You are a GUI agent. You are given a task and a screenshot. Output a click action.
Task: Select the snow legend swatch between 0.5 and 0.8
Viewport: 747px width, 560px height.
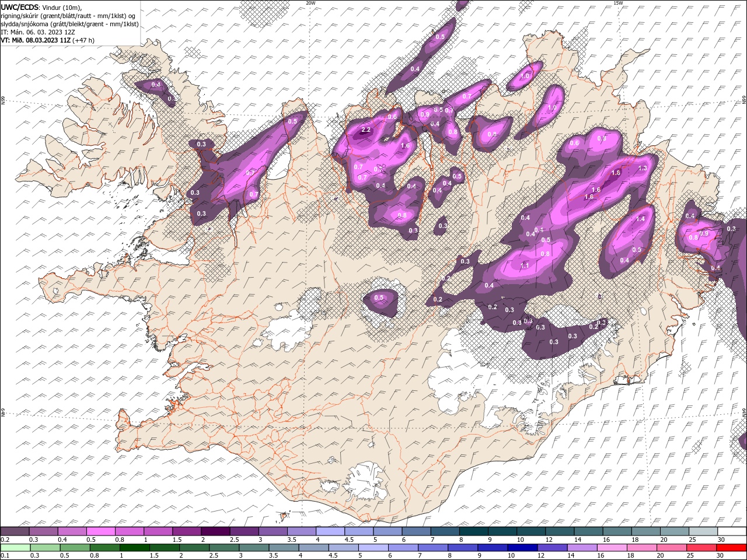(100, 531)
